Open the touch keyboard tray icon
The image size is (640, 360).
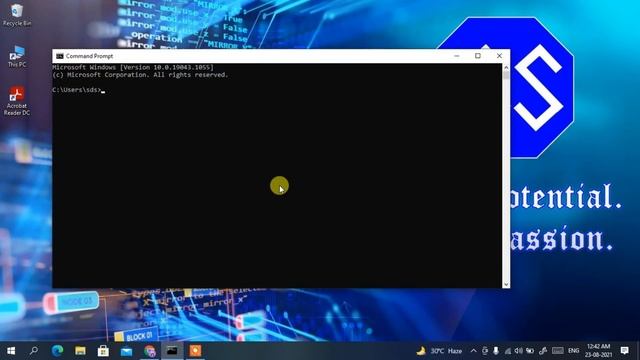click(x=558, y=351)
